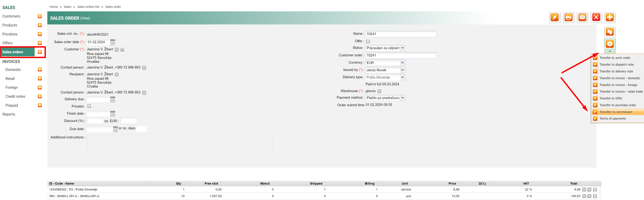Delete sales order with red X icon

(x=596, y=17)
